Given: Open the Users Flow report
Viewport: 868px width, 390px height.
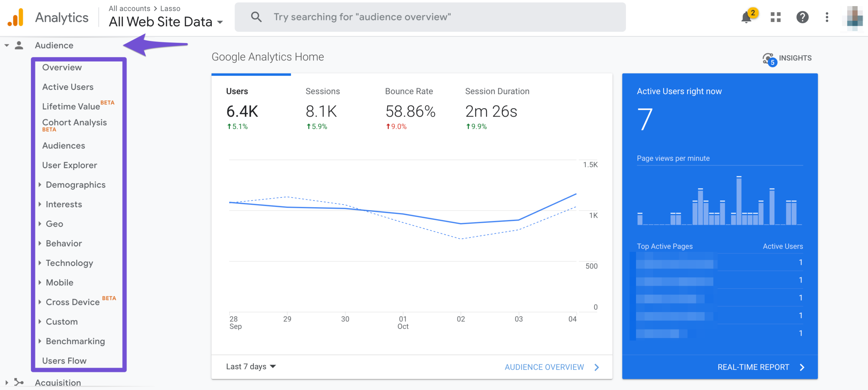Looking at the screenshot, I should click(x=64, y=361).
